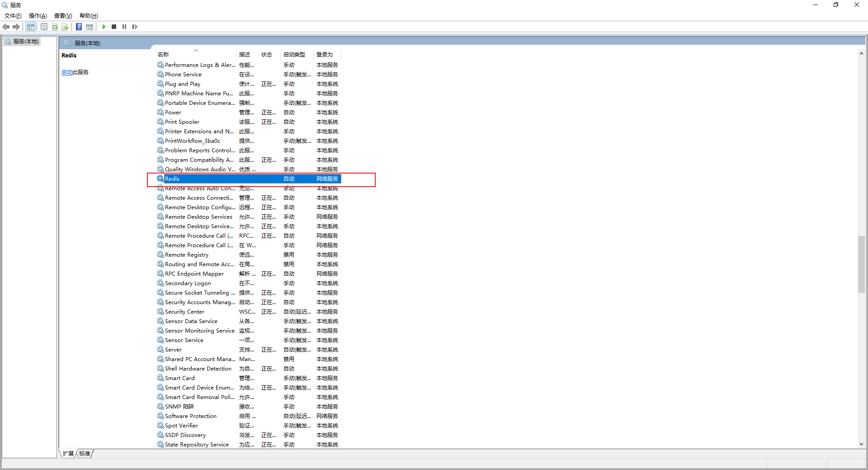Open the 查看(V) menu
868x470 pixels.
tap(63, 16)
